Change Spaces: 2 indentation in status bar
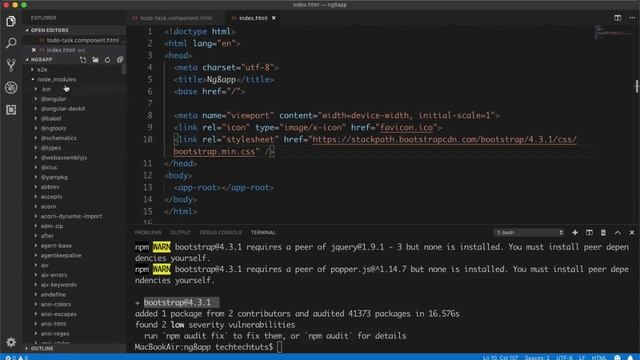 coord(537,358)
